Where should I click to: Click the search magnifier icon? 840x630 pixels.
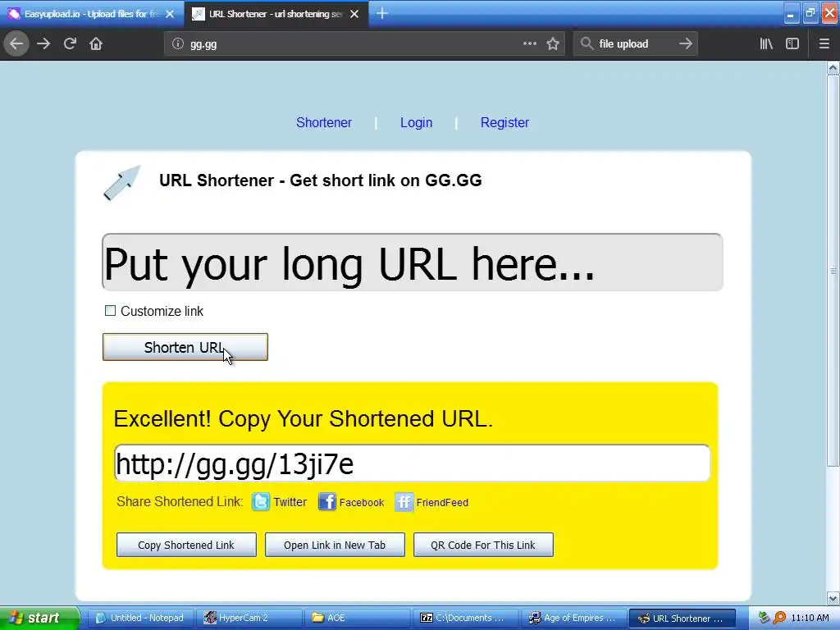tap(587, 43)
